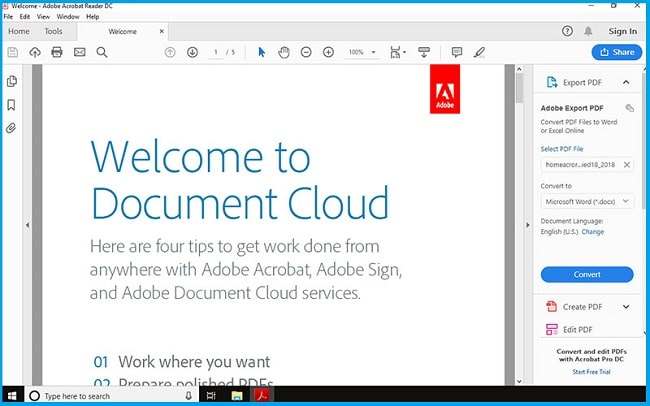Collapse left navigation pane arrow
Viewport: 650px width, 406px height.
pos(27,225)
